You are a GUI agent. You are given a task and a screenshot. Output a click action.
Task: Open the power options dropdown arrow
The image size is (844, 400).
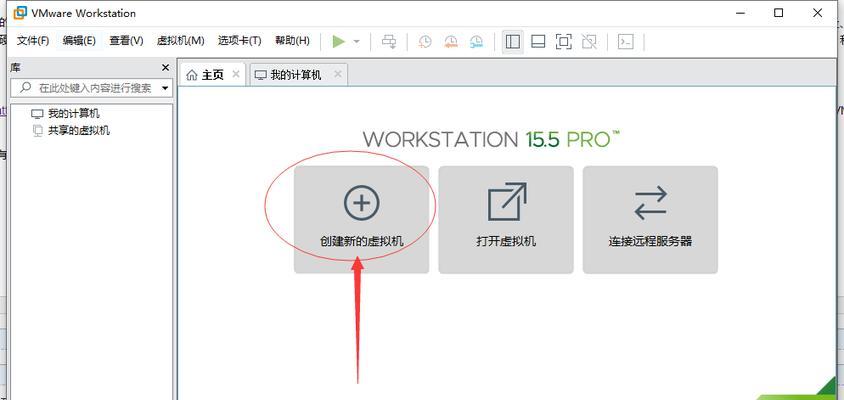[356, 41]
